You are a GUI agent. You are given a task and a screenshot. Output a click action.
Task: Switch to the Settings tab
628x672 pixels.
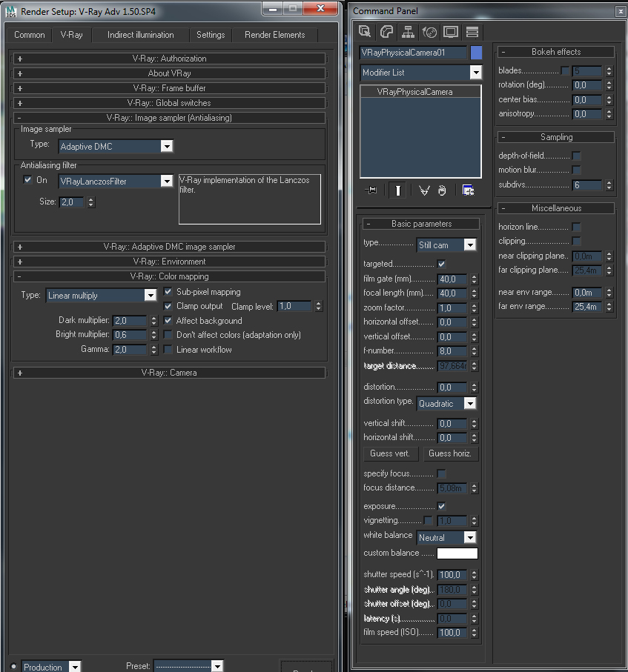coord(211,35)
